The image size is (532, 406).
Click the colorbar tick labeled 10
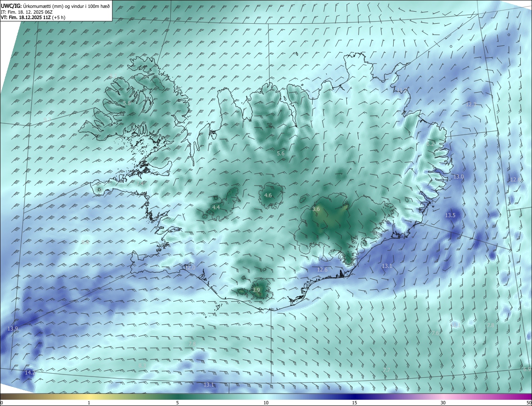point(266,403)
